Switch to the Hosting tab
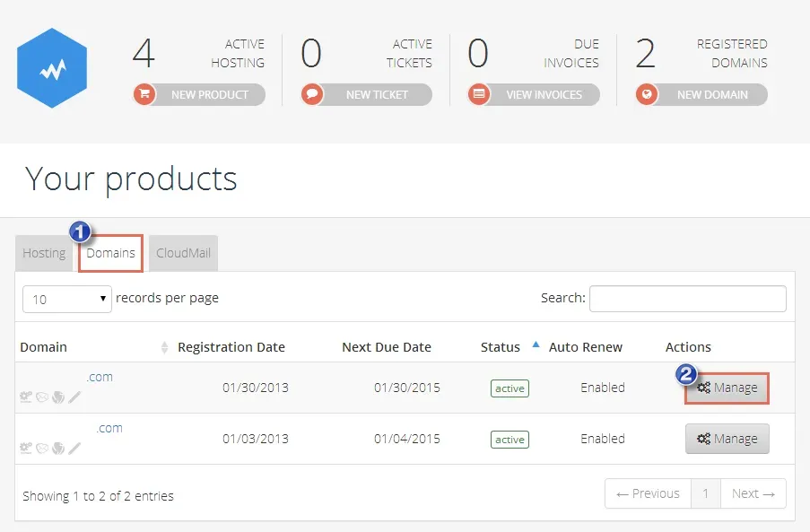The width and height of the screenshot is (810, 532). (44, 253)
